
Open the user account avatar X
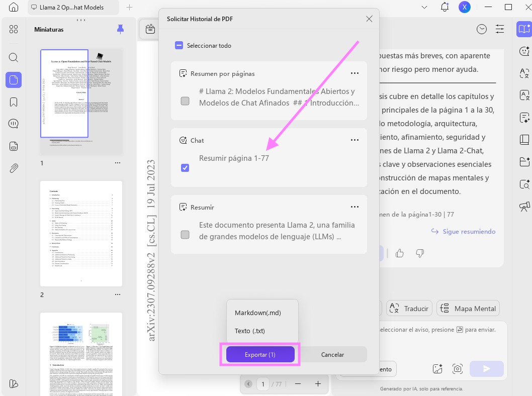465,7
